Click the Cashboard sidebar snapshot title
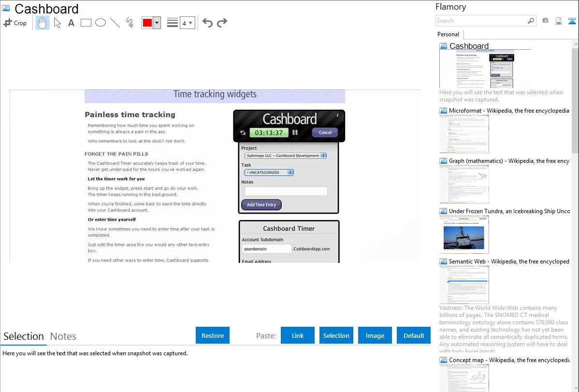Image resolution: width=579 pixels, height=392 pixels. 469,46
